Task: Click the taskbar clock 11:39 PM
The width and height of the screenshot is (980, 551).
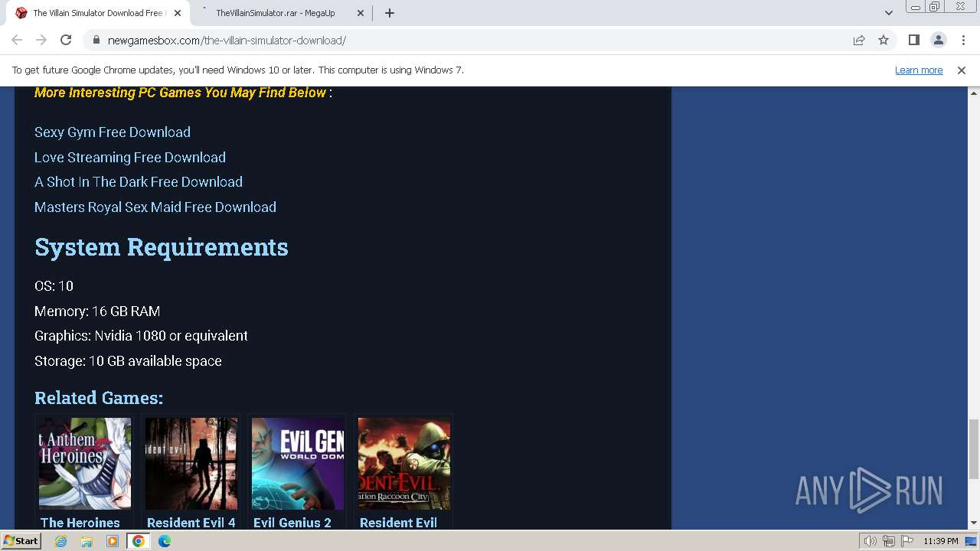Action: click(x=940, y=541)
